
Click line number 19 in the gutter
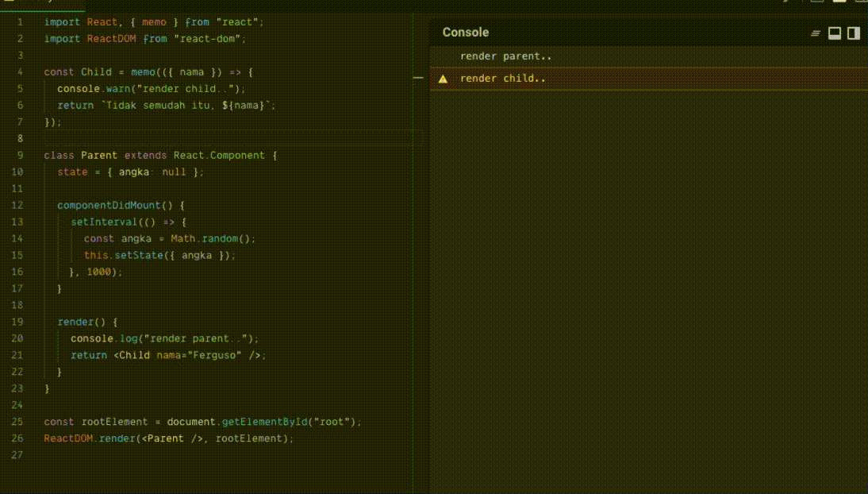pyautogui.click(x=17, y=322)
